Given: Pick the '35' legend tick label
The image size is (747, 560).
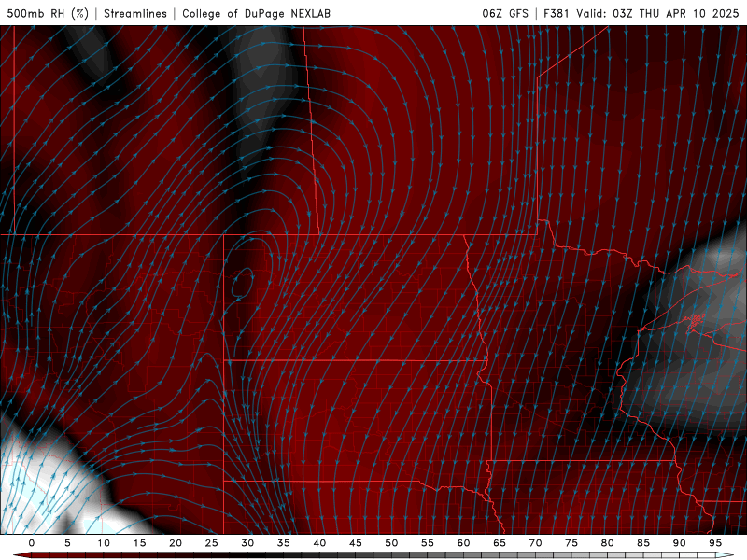Looking at the screenshot, I should point(284,543).
